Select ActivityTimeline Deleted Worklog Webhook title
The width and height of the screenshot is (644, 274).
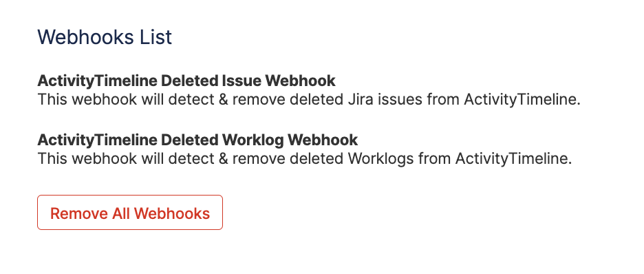197,140
